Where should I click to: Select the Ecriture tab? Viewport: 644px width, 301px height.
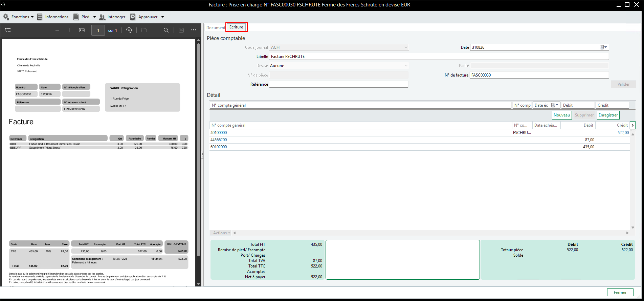pyautogui.click(x=236, y=27)
